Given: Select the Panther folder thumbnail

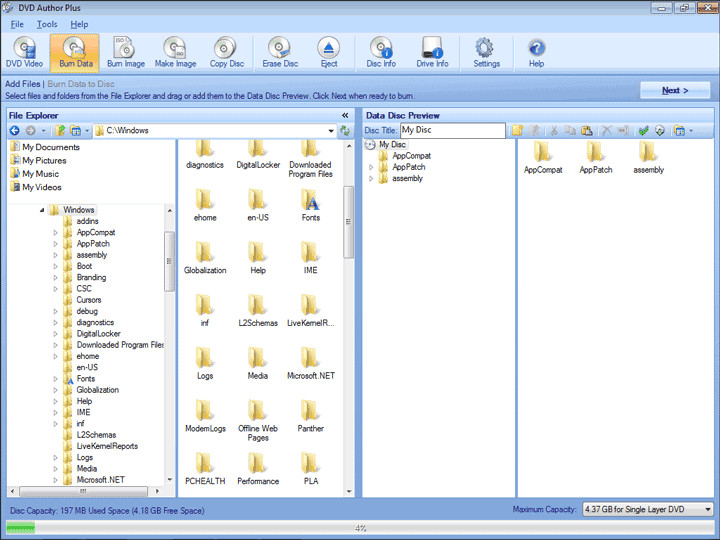Looking at the screenshot, I should [310, 416].
